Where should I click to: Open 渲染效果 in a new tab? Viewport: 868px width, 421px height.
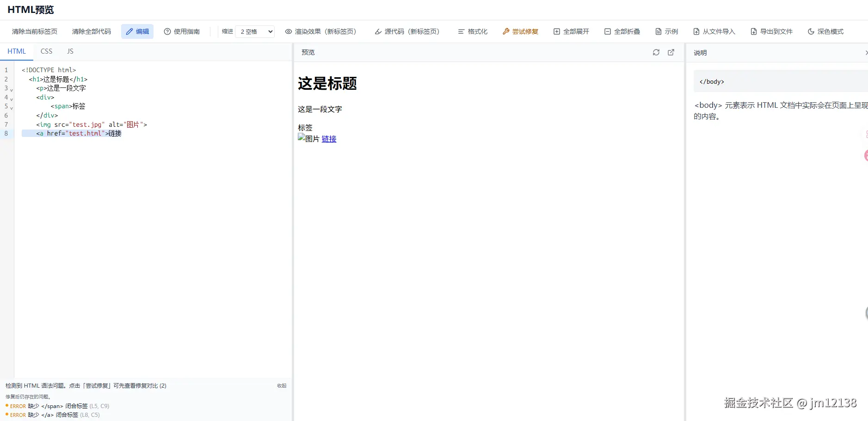321,31
